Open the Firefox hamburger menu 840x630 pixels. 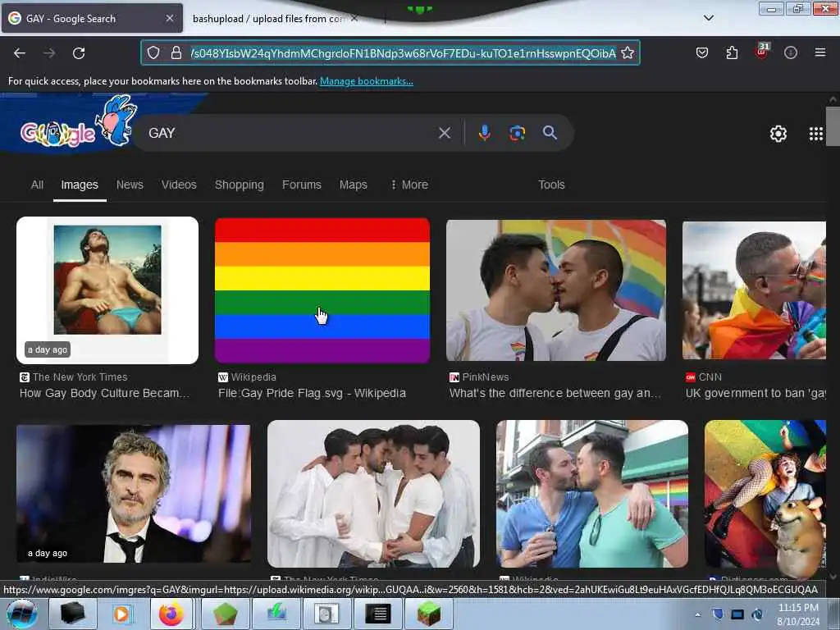pyautogui.click(x=819, y=52)
